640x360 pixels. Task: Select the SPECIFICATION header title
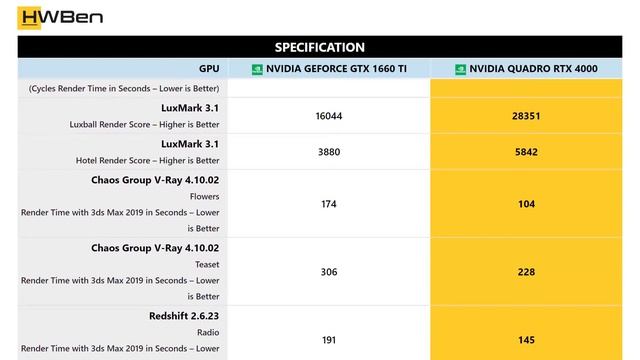[x=320, y=47]
